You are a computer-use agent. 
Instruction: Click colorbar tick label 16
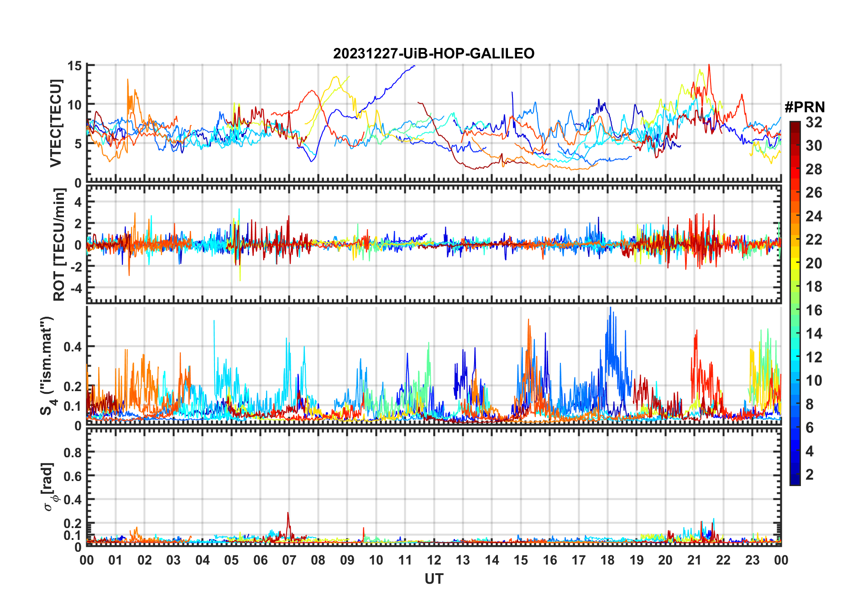(814, 310)
